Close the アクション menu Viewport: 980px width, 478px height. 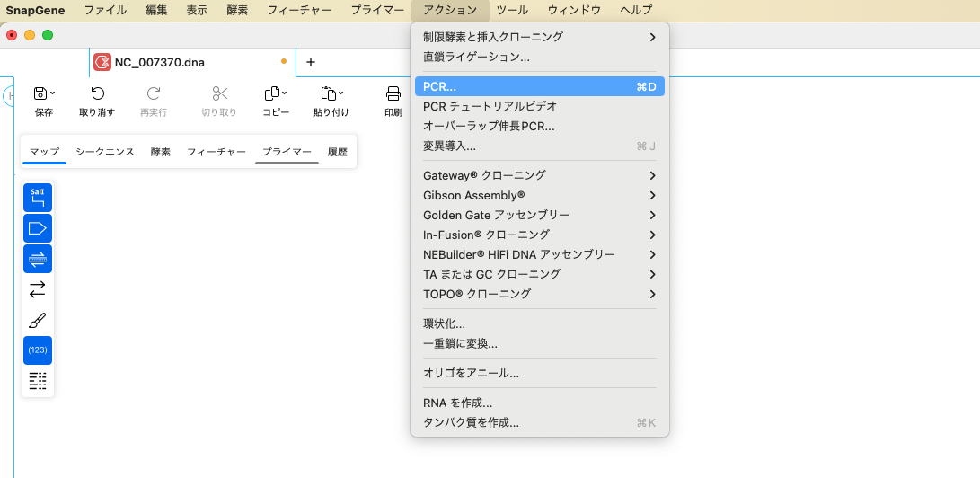click(450, 10)
